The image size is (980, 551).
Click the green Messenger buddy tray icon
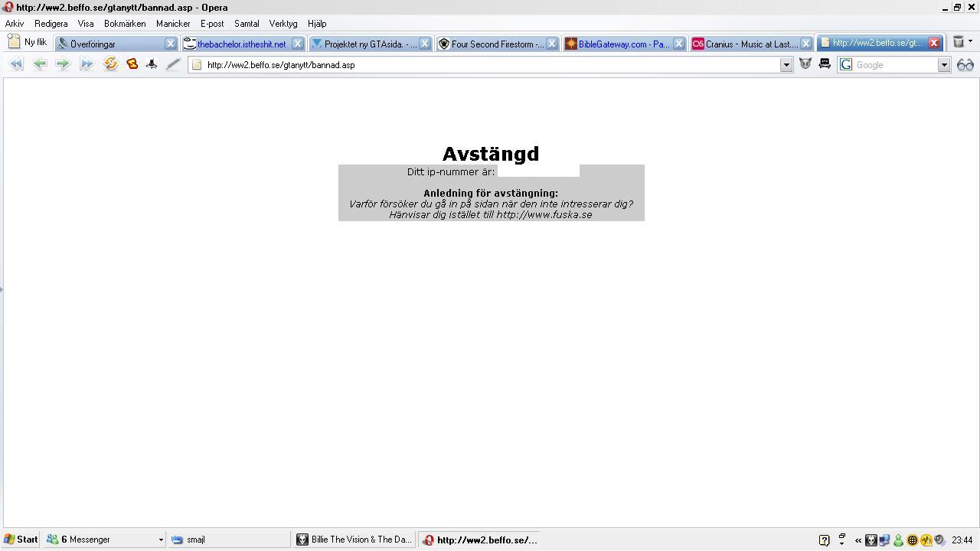(x=898, y=540)
